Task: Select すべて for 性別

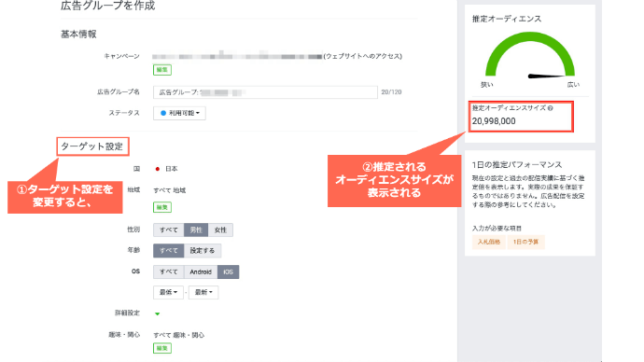Action: (x=169, y=230)
